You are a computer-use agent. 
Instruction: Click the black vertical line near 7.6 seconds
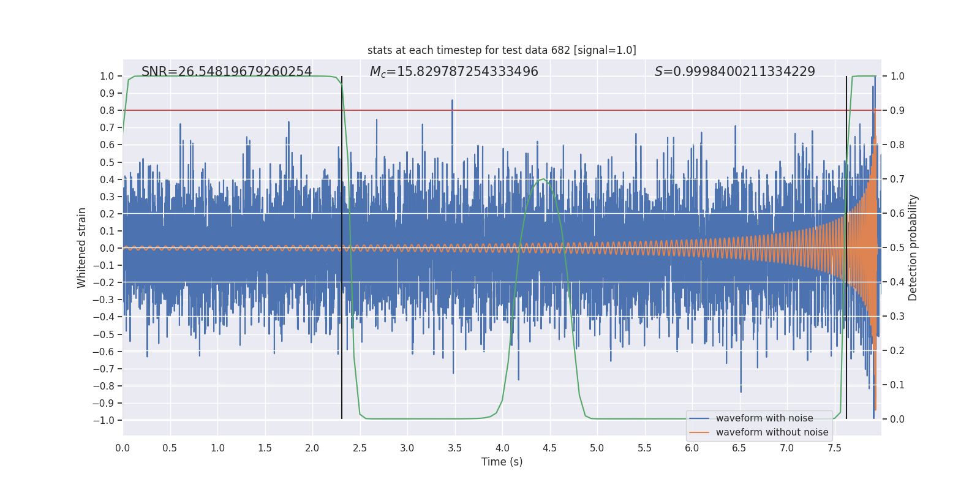coord(846,247)
